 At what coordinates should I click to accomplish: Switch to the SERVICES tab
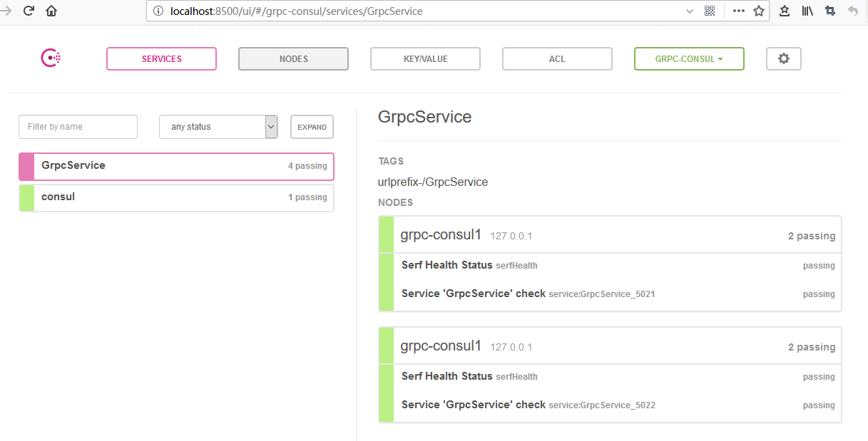click(x=161, y=58)
